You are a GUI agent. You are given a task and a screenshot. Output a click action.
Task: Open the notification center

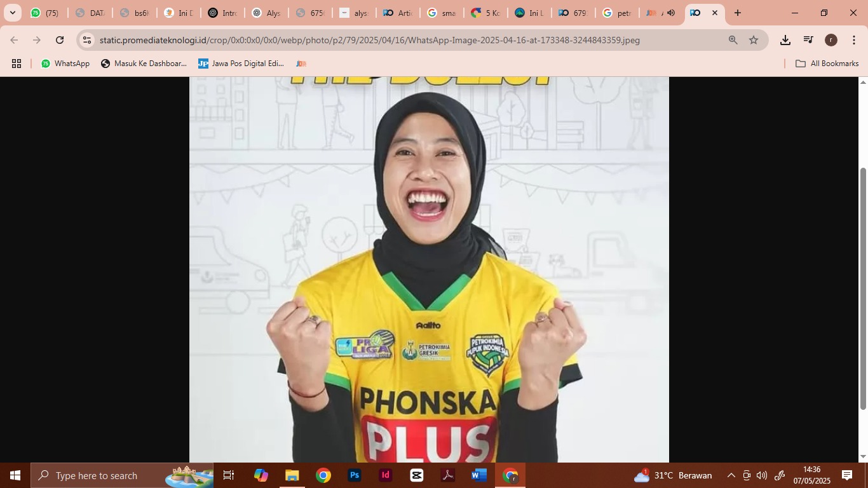tap(847, 475)
